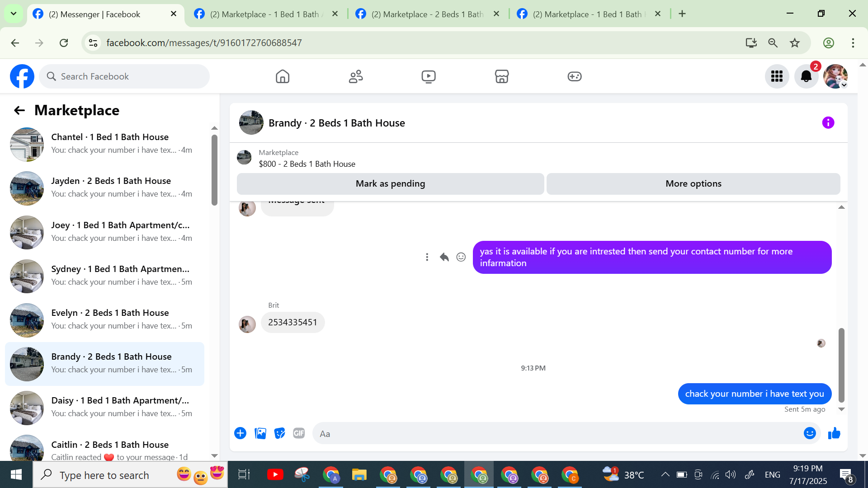Choose a sticker for the message

[x=280, y=433]
